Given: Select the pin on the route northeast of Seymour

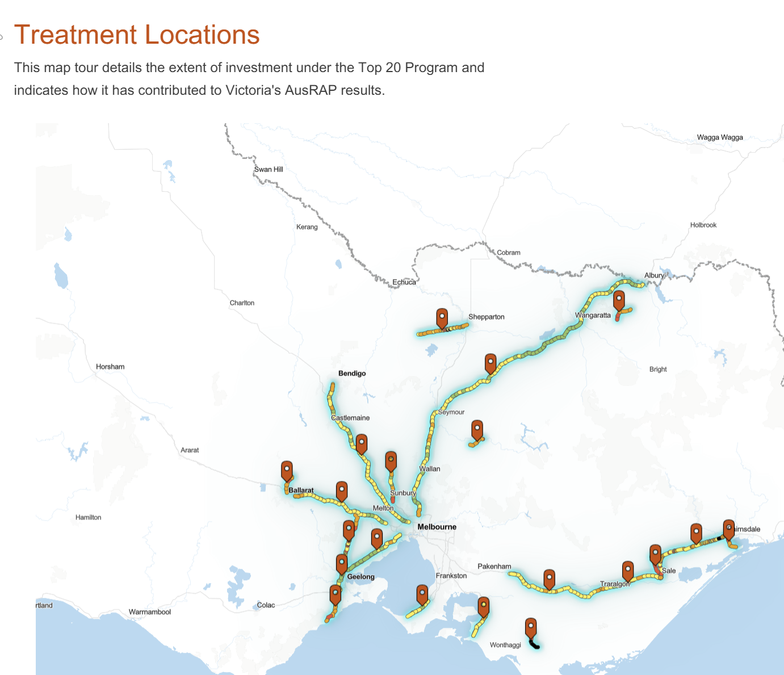Looking at the screenshot, I should 490,362.
